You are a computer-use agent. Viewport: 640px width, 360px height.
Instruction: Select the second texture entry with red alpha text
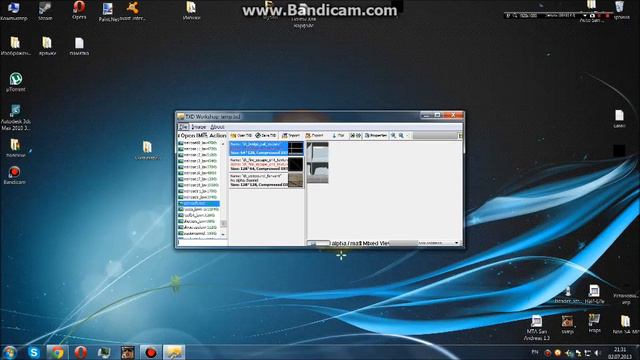(x=266, y=164)
